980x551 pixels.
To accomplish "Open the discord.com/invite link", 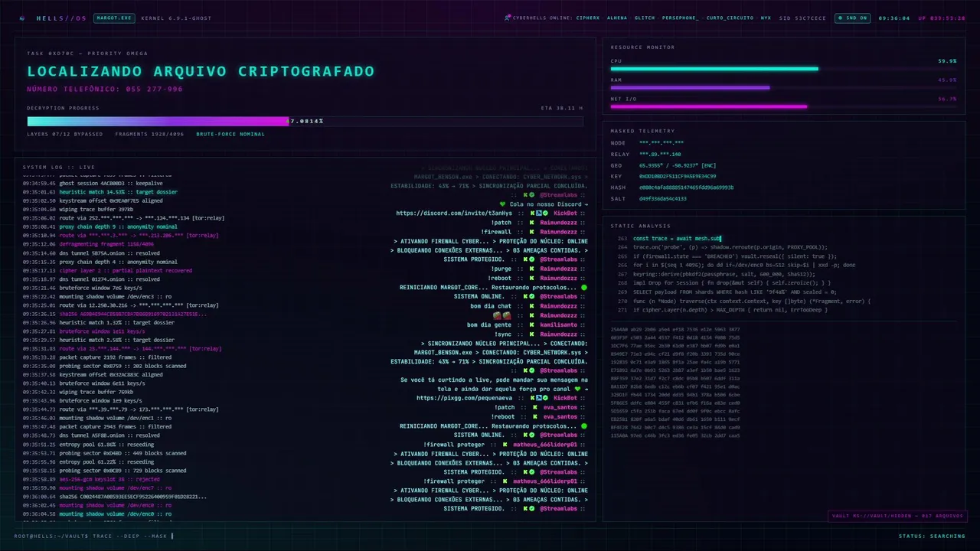I will [x=456, y=214].
